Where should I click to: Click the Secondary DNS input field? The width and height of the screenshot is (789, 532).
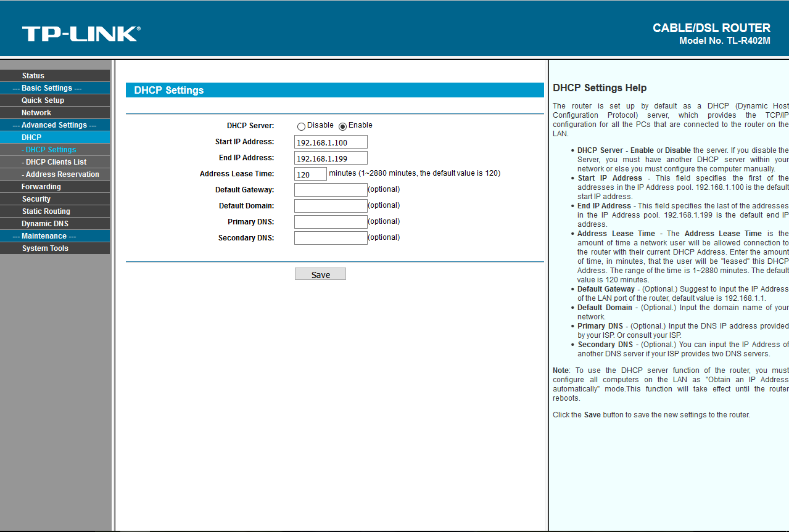(331, 238)
